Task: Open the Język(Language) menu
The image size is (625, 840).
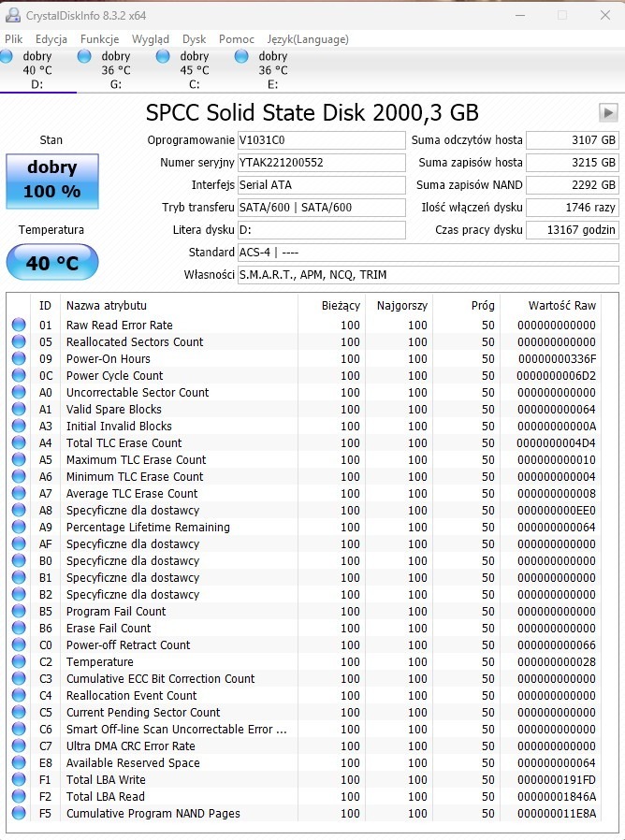Action: pyautogui.click(x=308, y=39)
